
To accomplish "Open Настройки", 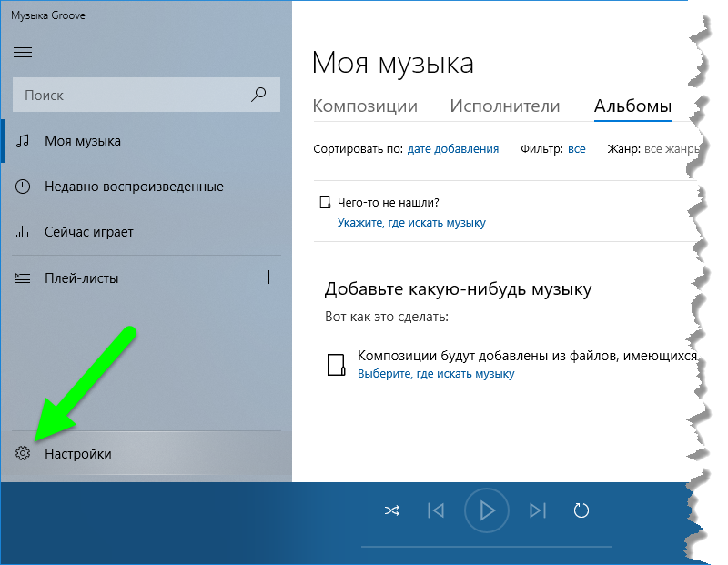I will click(x=147, y=453).
